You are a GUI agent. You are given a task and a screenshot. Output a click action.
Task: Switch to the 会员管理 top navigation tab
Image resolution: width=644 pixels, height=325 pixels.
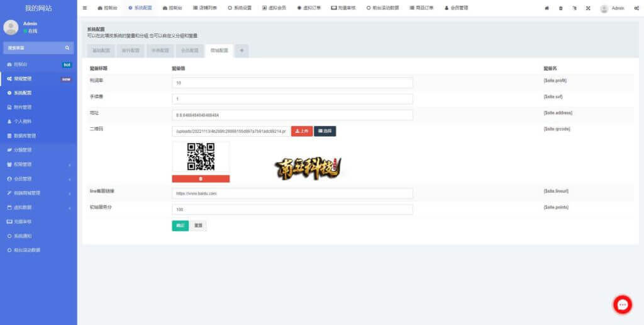click(x=457, y=8)
